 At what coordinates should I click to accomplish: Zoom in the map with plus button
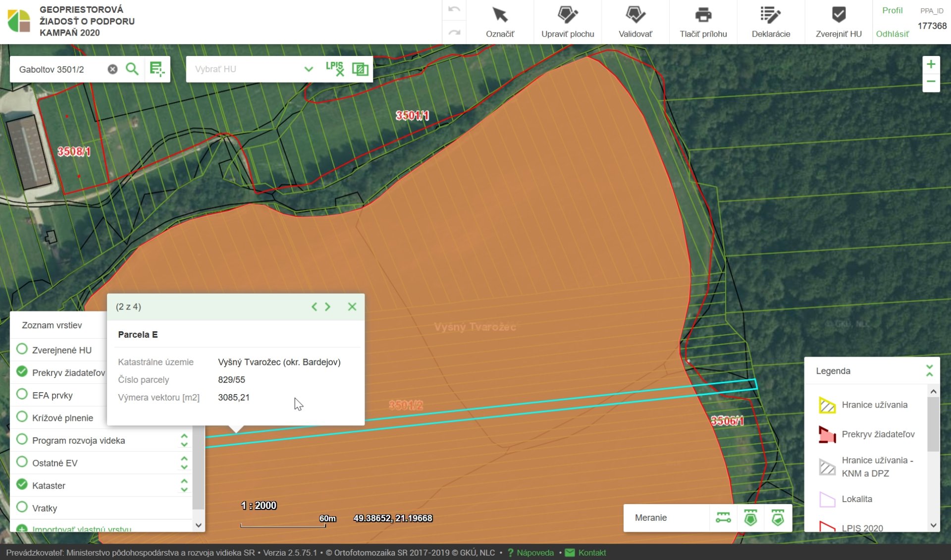coord(931,64)
